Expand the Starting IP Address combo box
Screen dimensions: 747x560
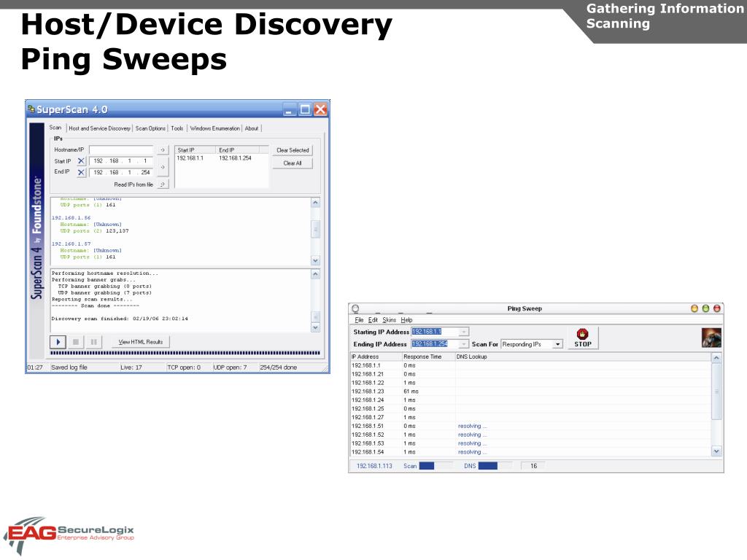[x=464, y=332]
